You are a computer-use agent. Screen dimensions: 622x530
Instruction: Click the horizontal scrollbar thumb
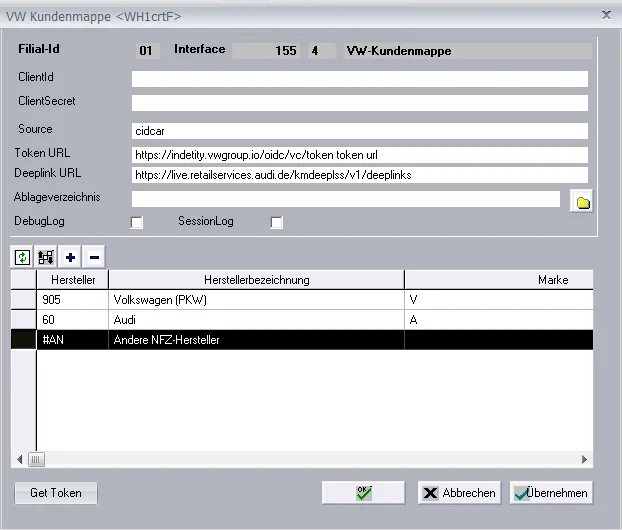(36, 459)
